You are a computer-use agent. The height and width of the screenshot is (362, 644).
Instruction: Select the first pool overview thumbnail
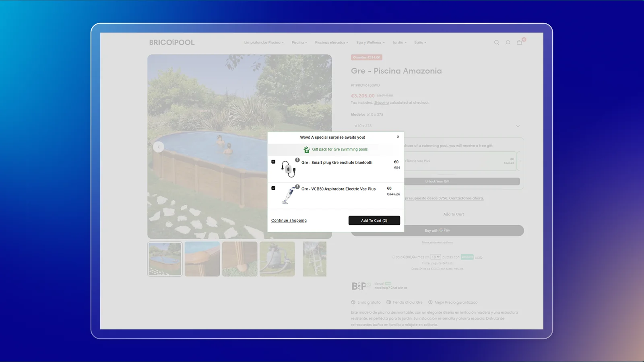(x=165, y=259)
